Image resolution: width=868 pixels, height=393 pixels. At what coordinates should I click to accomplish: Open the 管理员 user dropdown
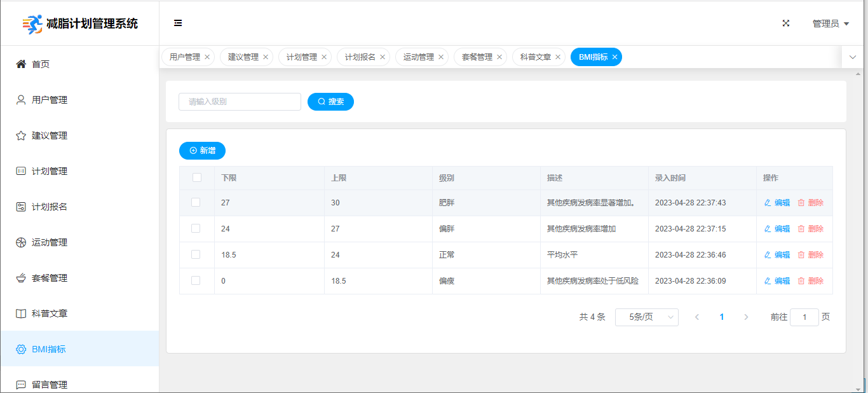click(x=831, y=24)
